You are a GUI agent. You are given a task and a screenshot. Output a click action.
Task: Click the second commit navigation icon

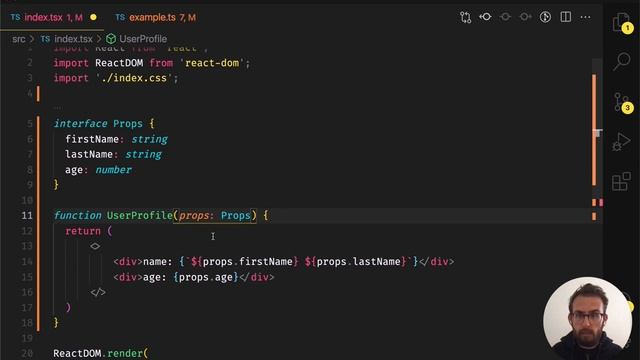coord(505,17)
